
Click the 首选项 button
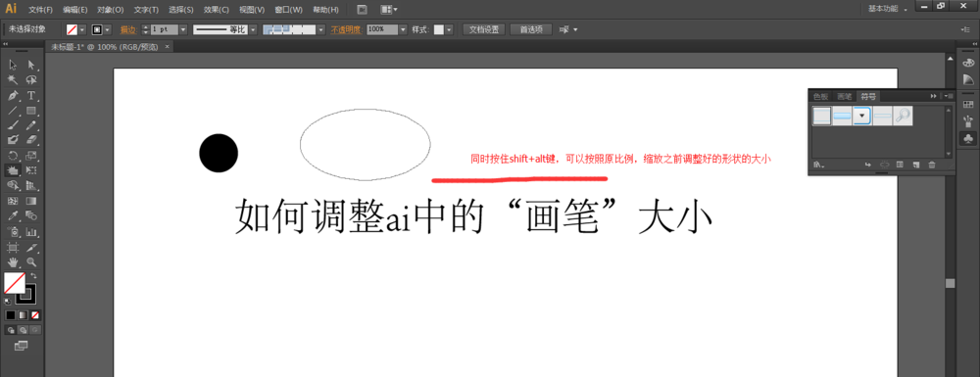[x=530, y=29]
